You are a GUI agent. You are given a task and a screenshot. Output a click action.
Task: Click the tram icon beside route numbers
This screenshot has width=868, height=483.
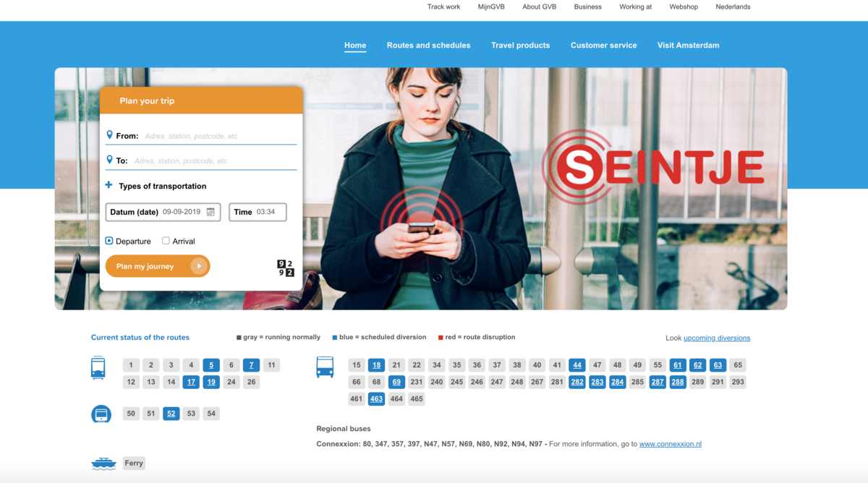(98, 368)
